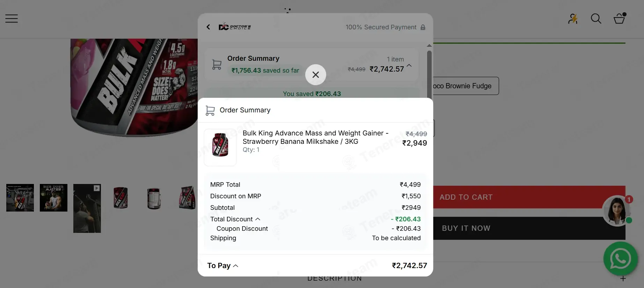The width and height of the screenshot is (644, 288).
Task: Close the order summary popup
Action: [x=315, y=75]
